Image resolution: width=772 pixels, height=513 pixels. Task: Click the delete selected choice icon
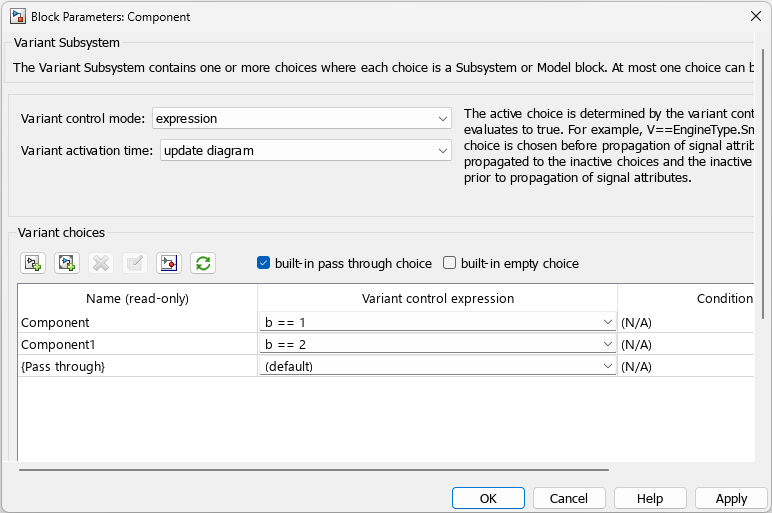[x=101, y=263]
